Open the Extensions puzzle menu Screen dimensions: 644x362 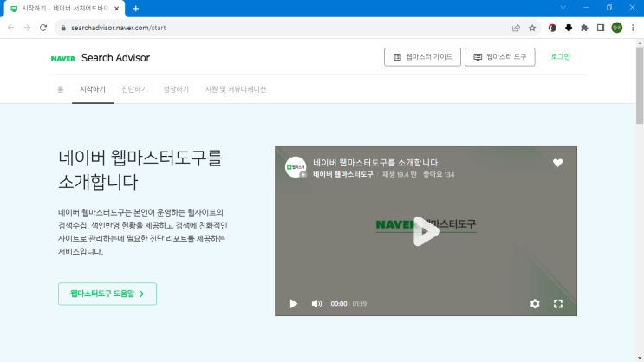click(x=584, y=28)
